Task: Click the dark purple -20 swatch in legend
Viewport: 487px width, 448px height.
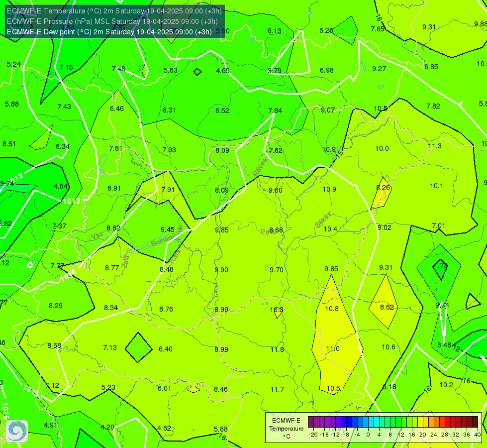Action: [x=310, y=422]
